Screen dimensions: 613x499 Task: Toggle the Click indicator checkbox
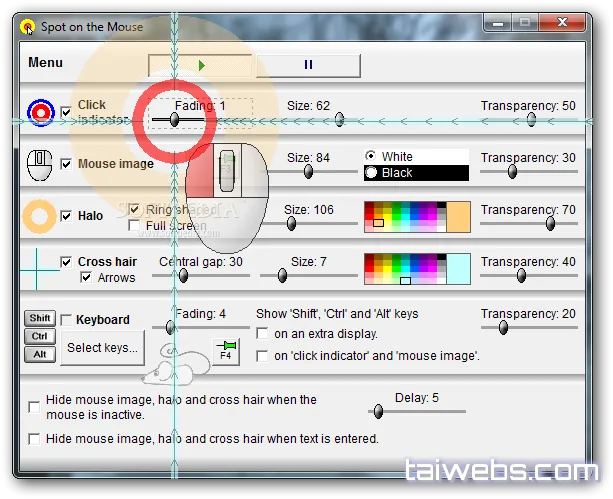click(x=66, y=112)
